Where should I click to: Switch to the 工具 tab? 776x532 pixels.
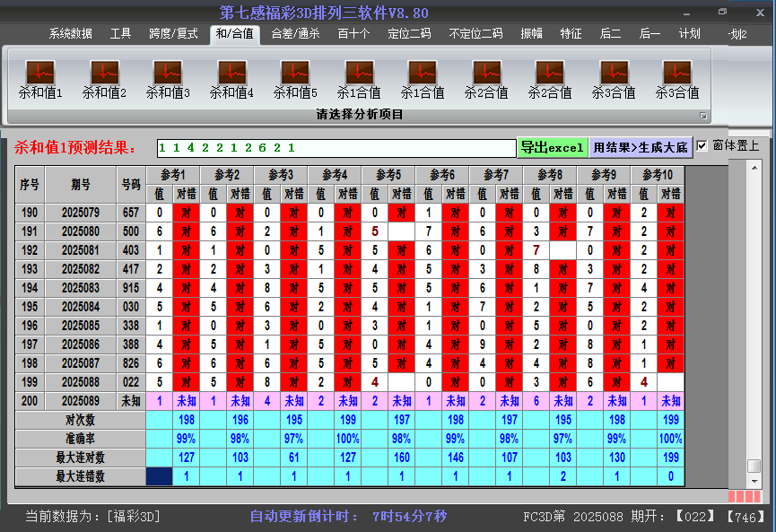(x=120, y=34)
